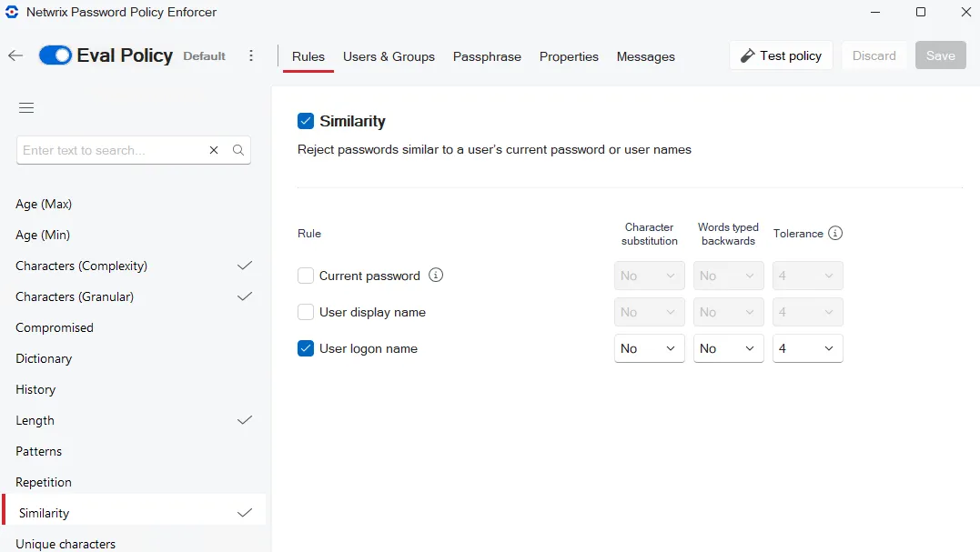980x552 pixels.
Task: Select the Age (Max) rule
Action: [x=134, y=205]
